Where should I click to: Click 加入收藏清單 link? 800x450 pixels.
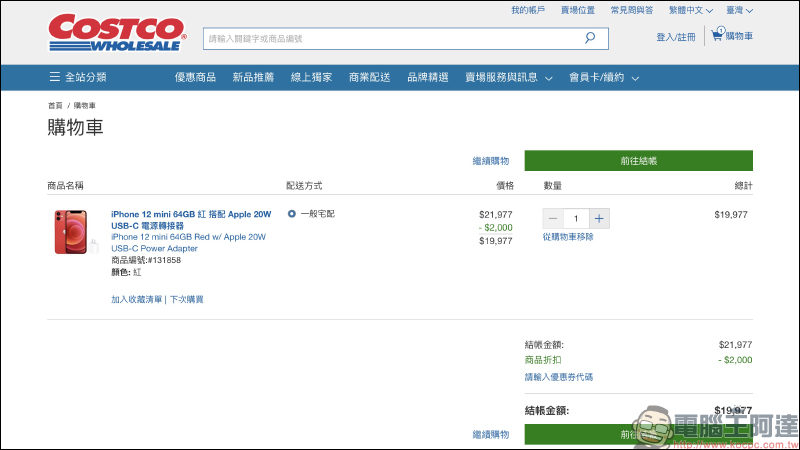click(136, 299)
